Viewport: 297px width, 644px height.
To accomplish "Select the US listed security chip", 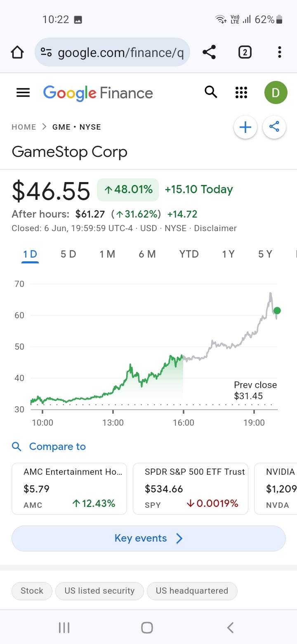I will tap(99, 591).
